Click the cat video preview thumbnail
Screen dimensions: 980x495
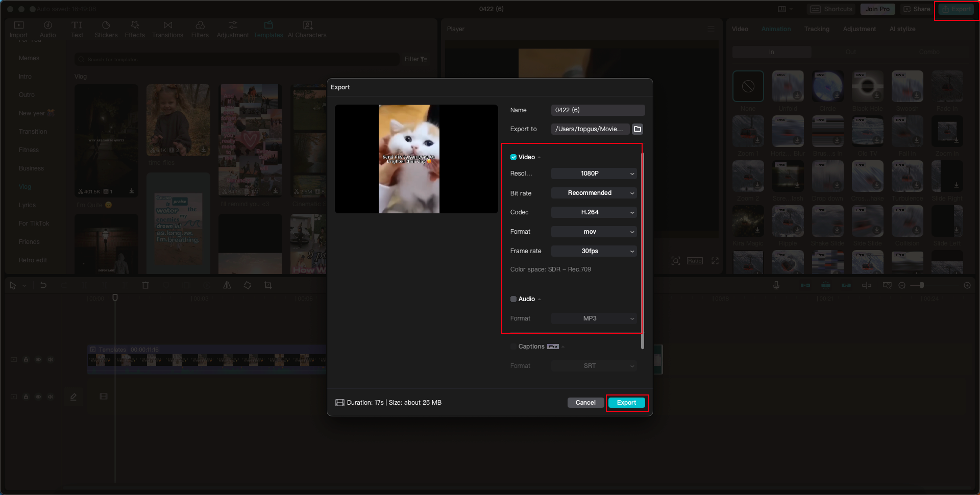pyautogui.click(x=416, y=159)
